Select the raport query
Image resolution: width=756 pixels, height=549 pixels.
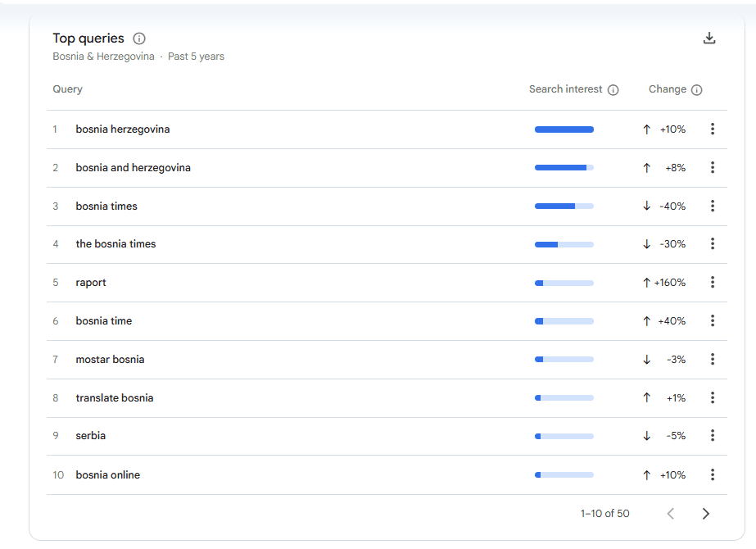click(x=91, y=283)
